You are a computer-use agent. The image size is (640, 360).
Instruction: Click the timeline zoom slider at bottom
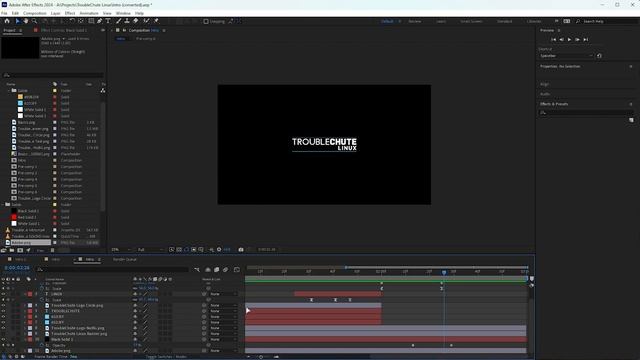[261, 357]
